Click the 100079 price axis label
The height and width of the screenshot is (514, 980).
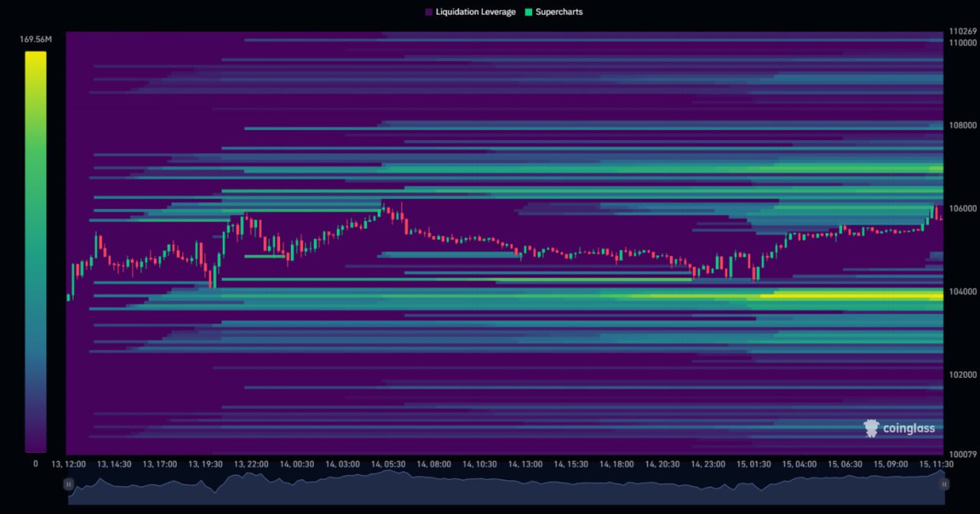pos(962,456)
